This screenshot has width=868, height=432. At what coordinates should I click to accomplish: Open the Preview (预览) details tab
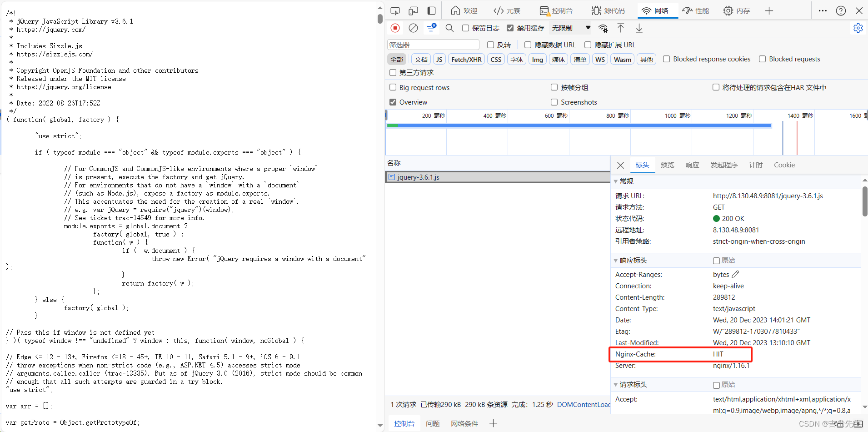(667, 165)
